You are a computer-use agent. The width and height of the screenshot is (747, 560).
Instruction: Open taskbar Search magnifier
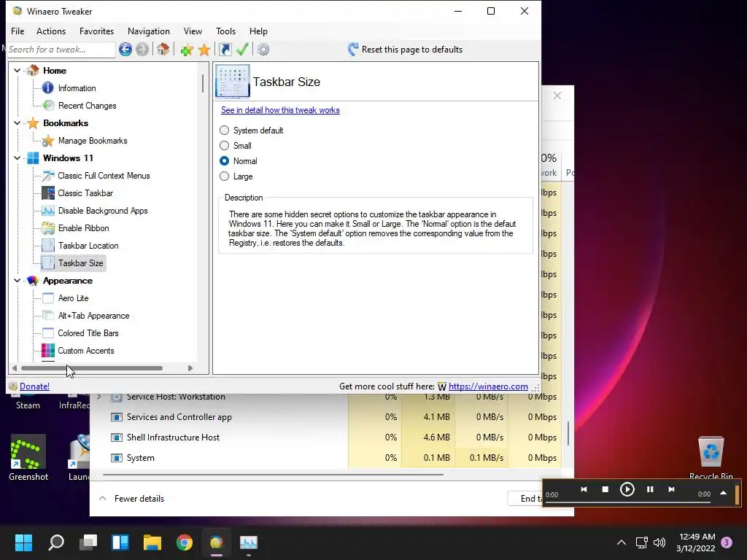[x=56, y=542]
